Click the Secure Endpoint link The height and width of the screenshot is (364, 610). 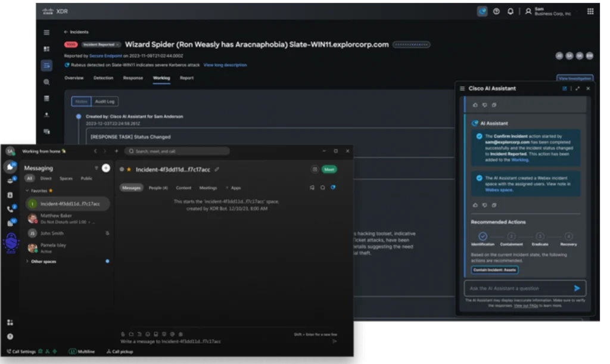point(105,55)
